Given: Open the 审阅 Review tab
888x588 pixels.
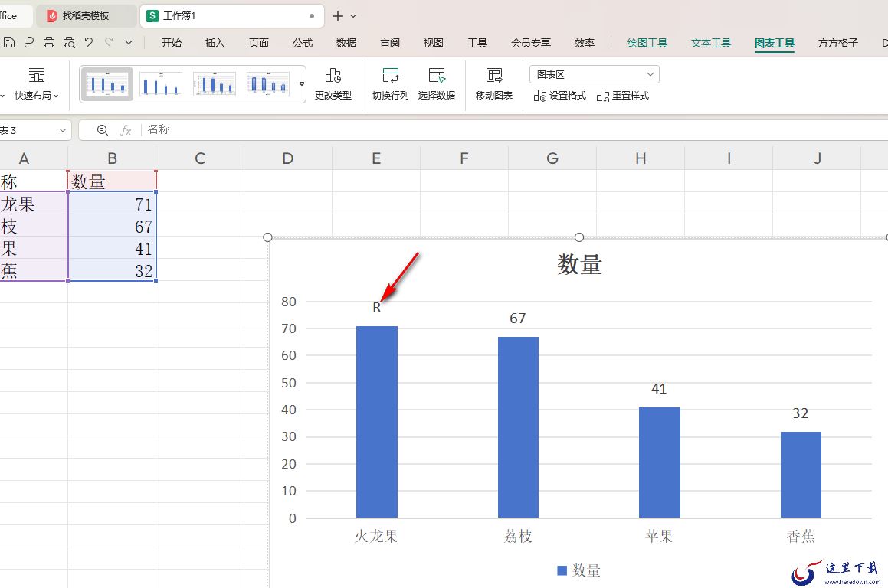Looking at the screenshot, I should coord(390,43).
